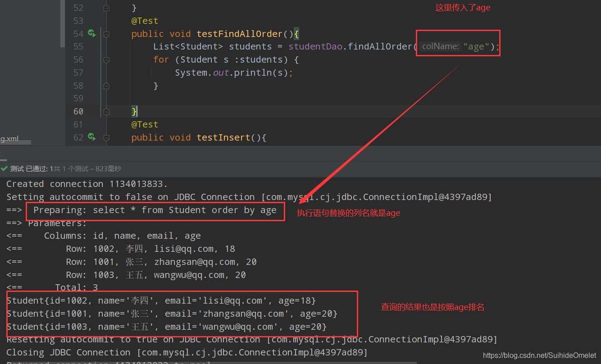Collapse the testInsert method at line 62
Screen dimensions: 601x364
[x=106, y=137]
